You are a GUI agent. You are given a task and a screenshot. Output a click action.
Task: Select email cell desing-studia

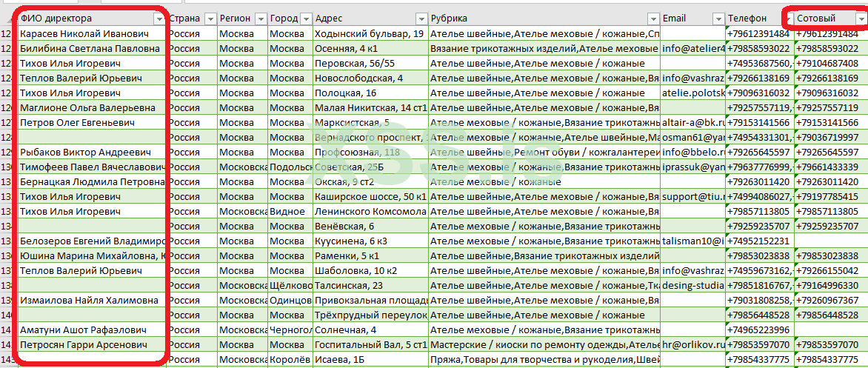[693, 285]
